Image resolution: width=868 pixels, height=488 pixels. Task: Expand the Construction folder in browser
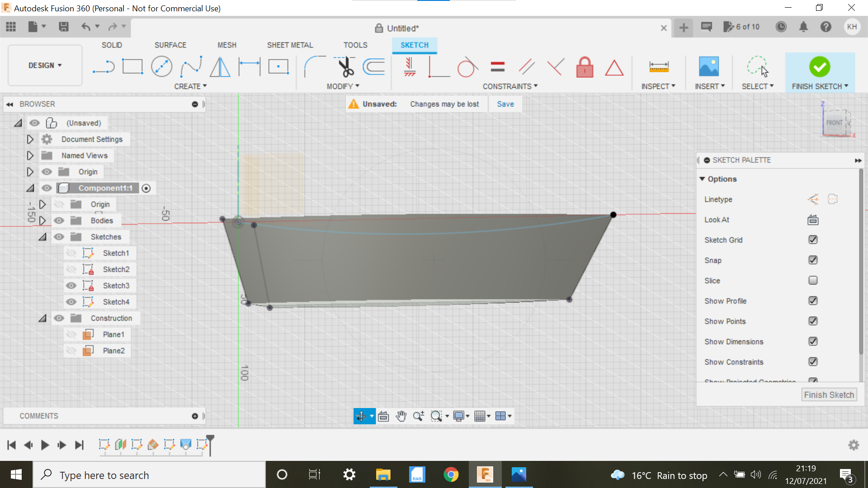41,318
